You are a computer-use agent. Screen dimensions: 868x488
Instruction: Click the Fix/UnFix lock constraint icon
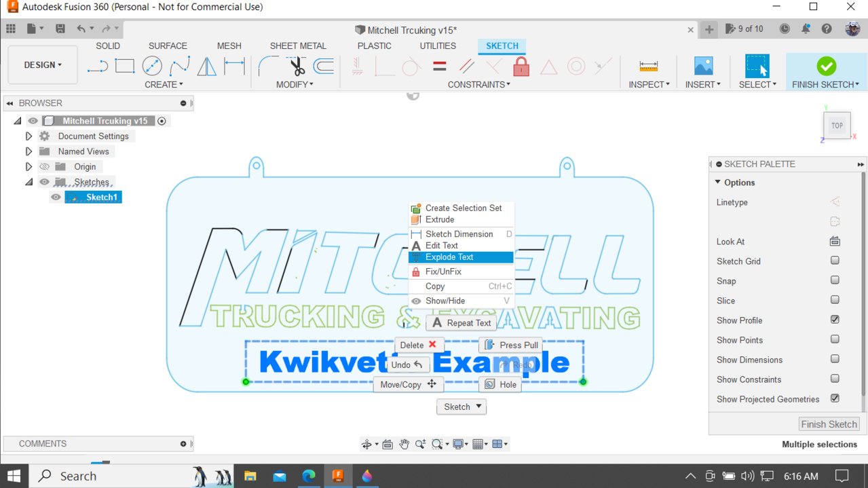point(521,66)
